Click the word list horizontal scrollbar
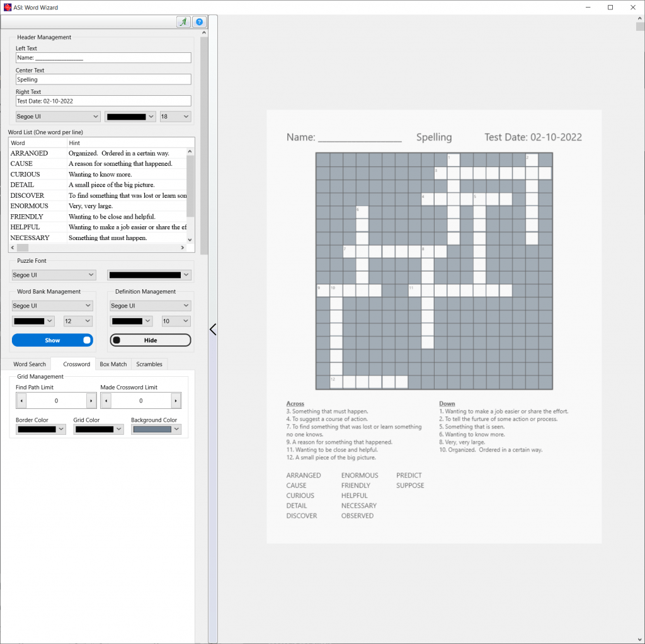645x644 pixels. [22, 248]
